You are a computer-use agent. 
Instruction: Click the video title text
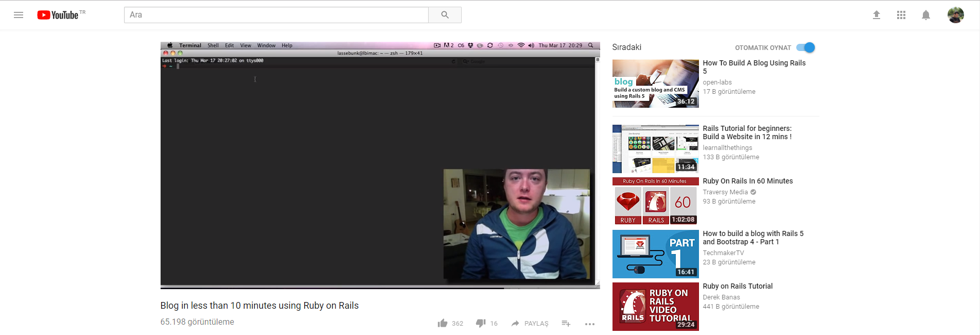[x=259, y=306]
